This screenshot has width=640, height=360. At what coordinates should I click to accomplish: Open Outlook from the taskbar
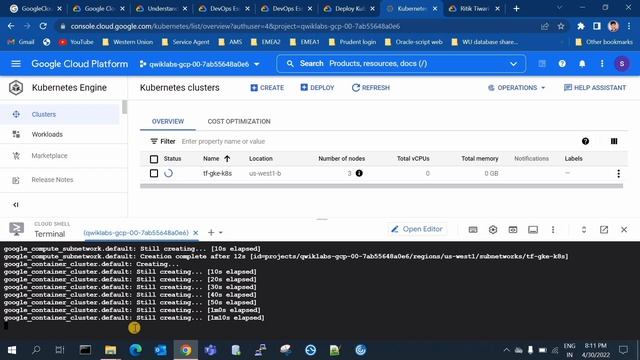pyautogui.click(x=160, y=350)
